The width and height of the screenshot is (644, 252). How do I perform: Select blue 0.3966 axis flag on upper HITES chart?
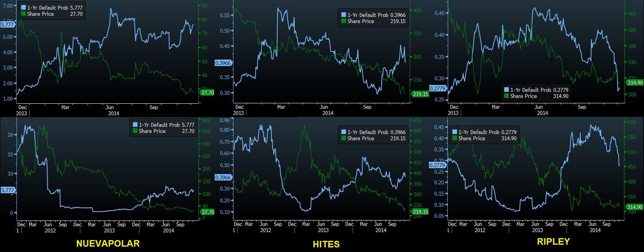coord(223,63)
